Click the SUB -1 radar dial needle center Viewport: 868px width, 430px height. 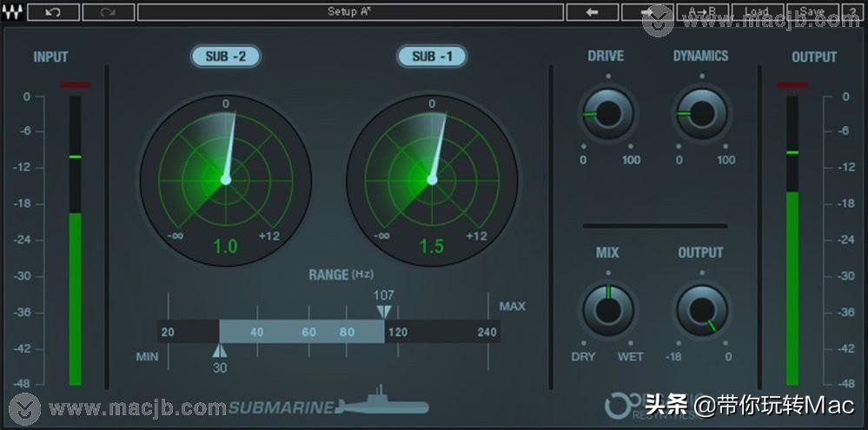pos(432,179)
